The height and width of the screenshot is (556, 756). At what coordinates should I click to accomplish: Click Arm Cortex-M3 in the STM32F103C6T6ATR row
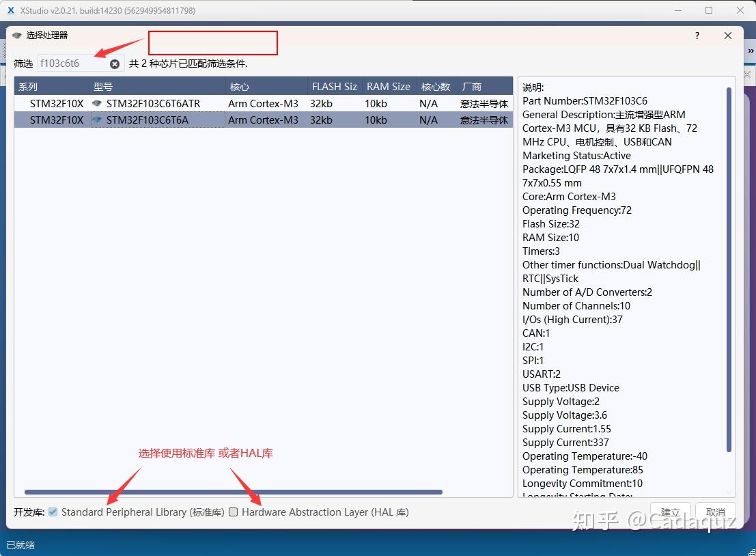coord(263,104)
